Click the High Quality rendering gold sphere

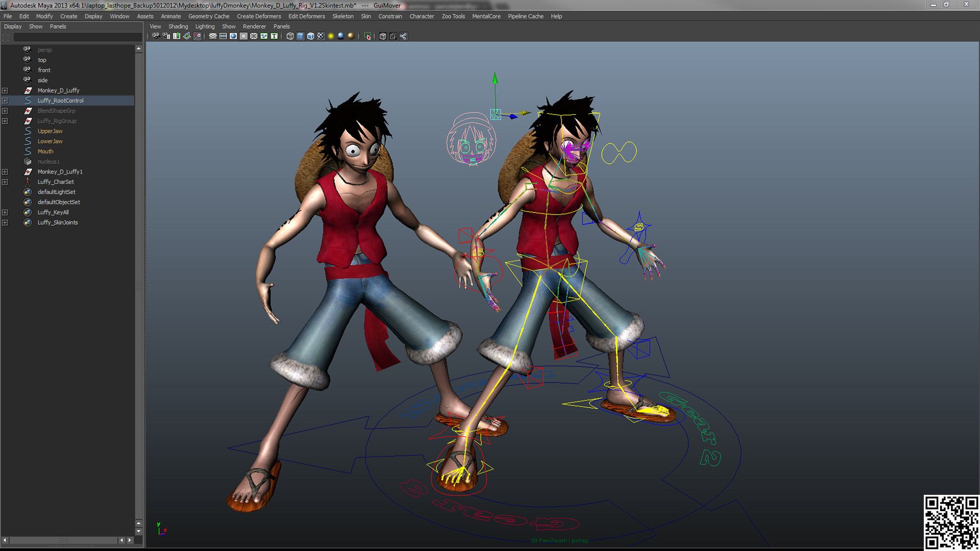(351, 36)
